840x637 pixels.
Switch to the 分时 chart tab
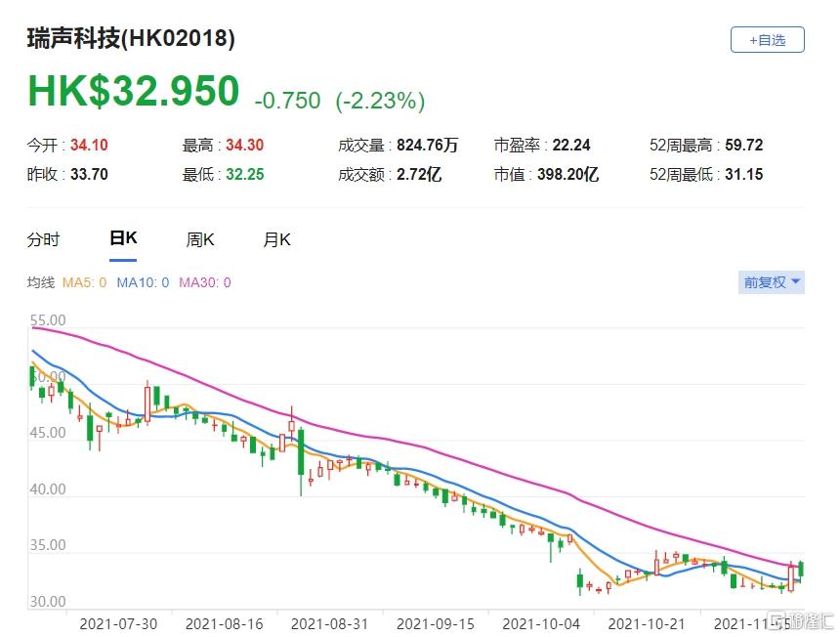[43, 239]
